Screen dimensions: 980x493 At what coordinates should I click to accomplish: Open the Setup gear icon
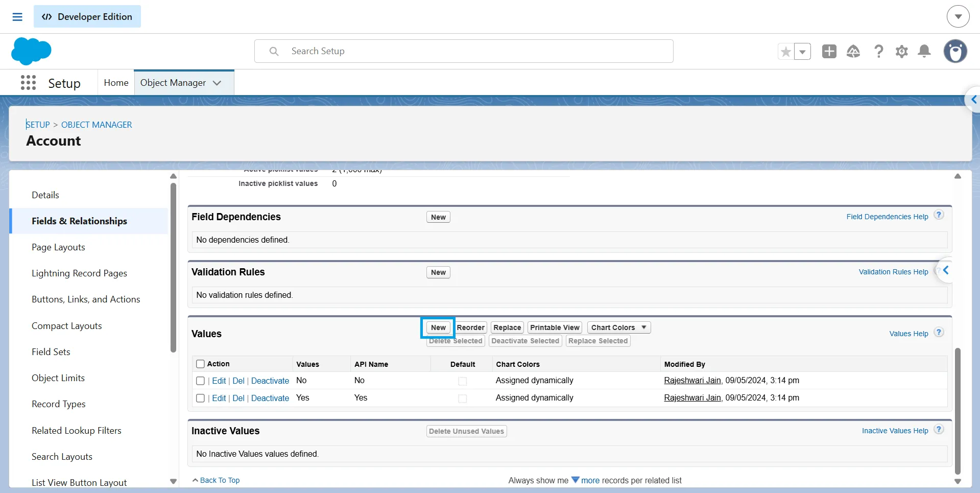(902, 52)
